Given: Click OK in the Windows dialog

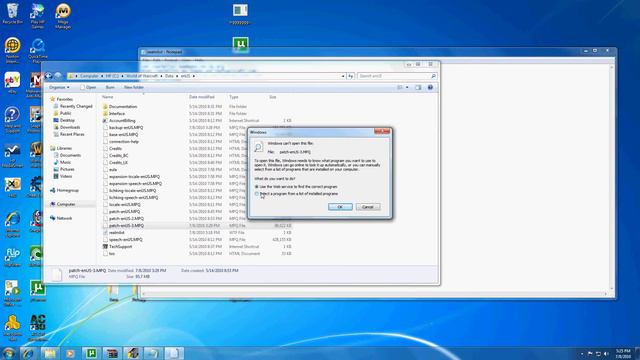Looking at the screenshot, I should (x=340, y=207).
